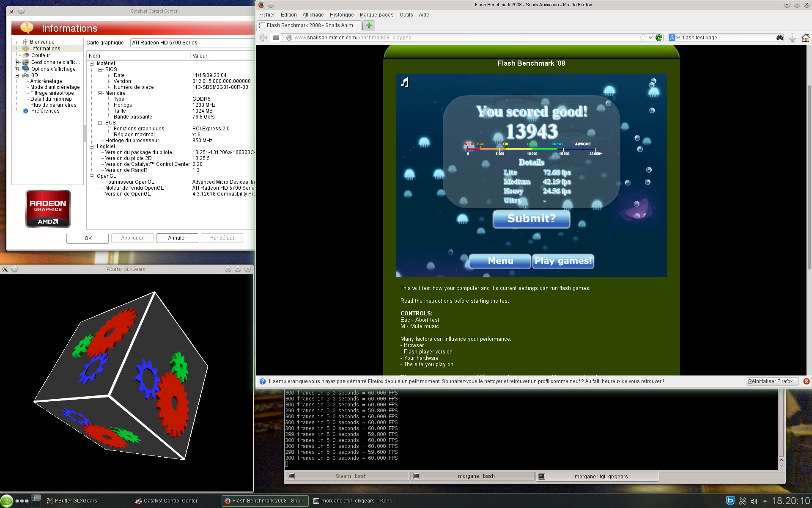
Task: Open the Aide menu in Firefox
Action: pyautogui.click(x=424, y=15)
